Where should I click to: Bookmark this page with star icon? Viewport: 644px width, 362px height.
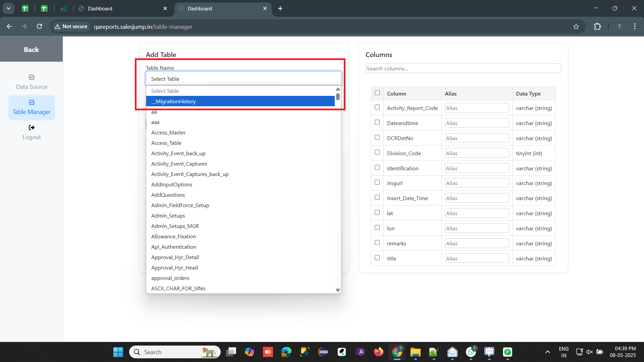click(576, 27)
